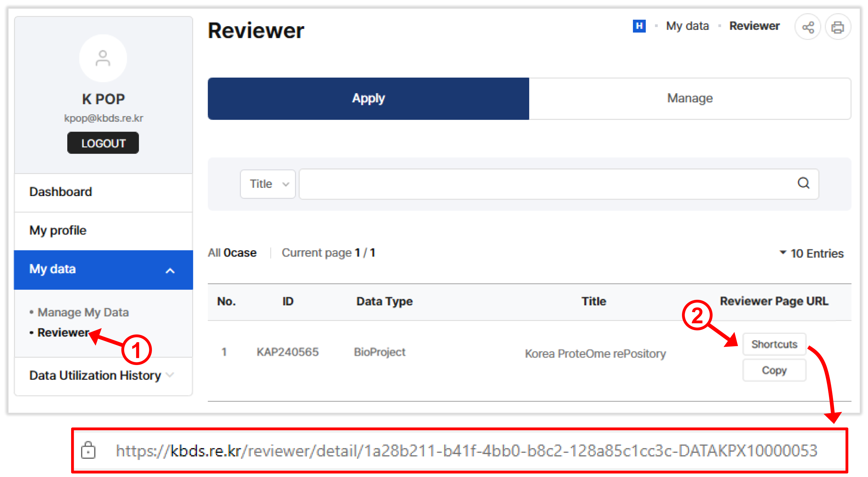868x477 pixels.
Task: Click the search magnifier icon
Action: 803,183
